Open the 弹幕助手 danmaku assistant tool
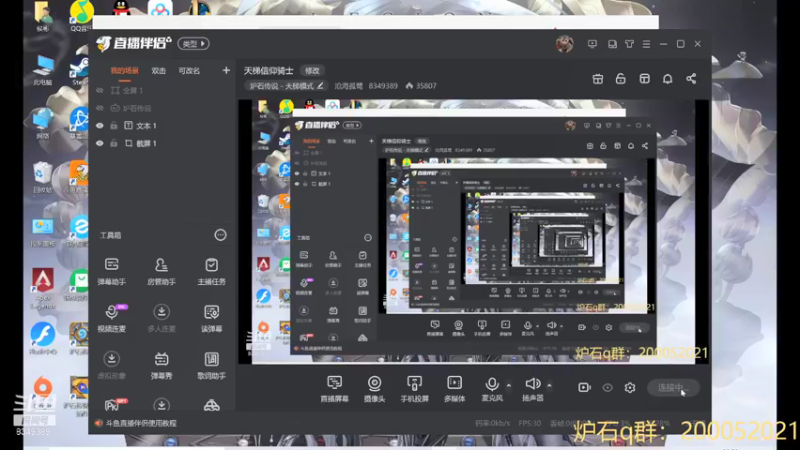Screen dimensions: 800x450 pyautogui.click(x=112, y=271)
